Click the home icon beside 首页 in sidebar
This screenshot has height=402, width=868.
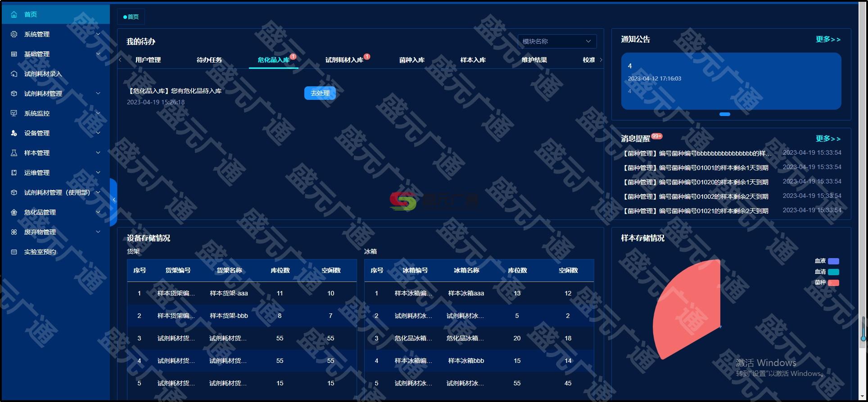tap(14, 14)
